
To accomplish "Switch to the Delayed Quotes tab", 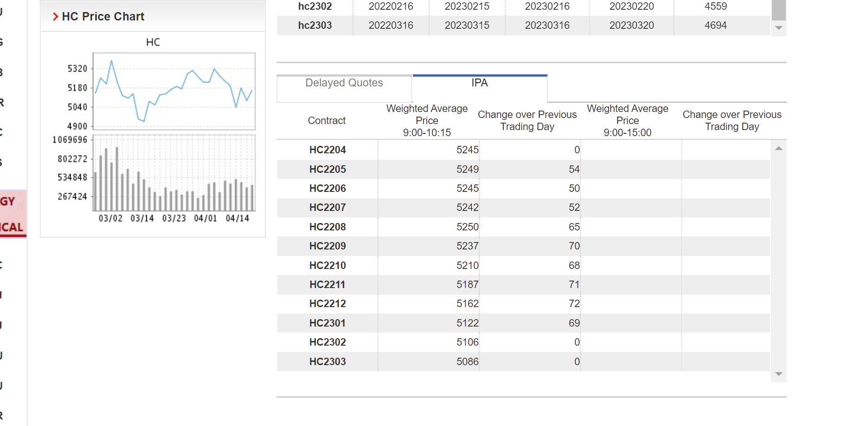I will [344, 83].
